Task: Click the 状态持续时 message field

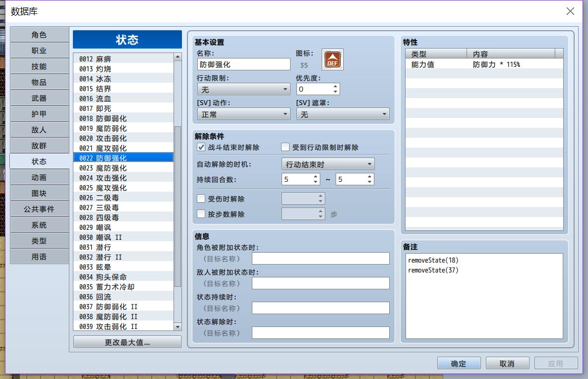Action: click(x=321, y=308)
